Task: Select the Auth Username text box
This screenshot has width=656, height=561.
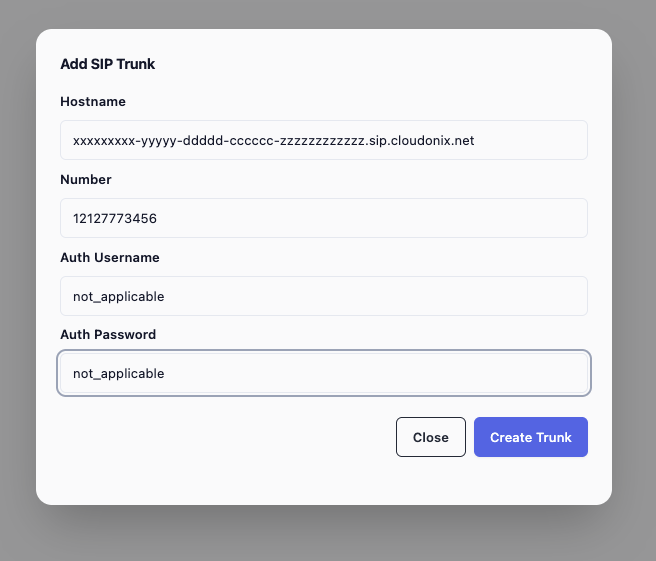Action: click(x=323, y=296)
